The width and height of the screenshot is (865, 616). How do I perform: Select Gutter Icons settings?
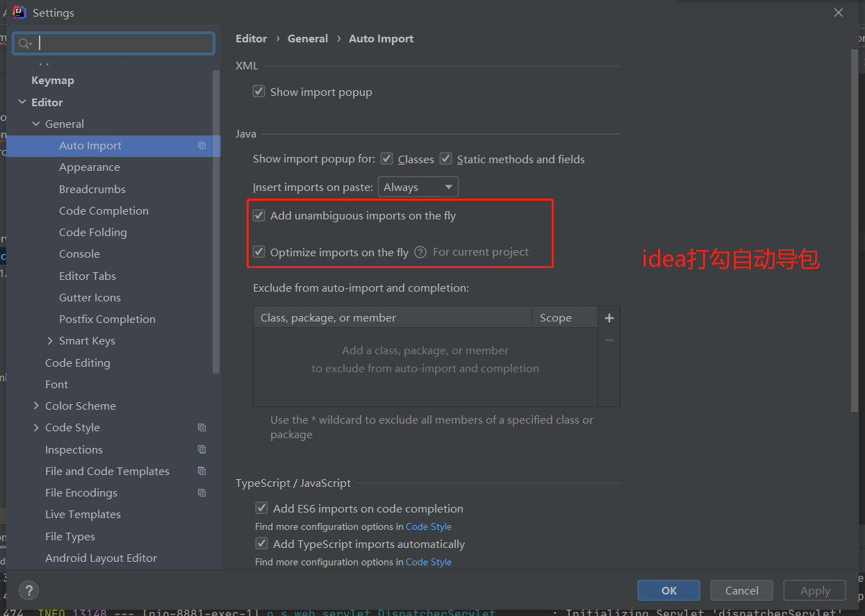tap(90, 297)
